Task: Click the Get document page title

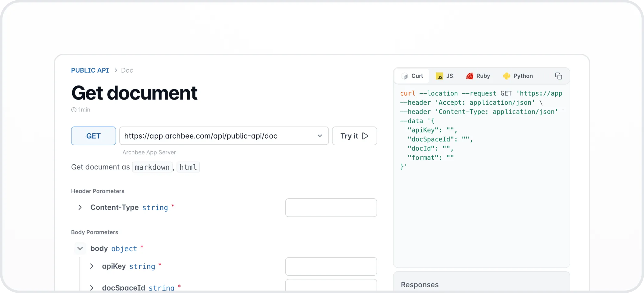Action: (134, 93)
